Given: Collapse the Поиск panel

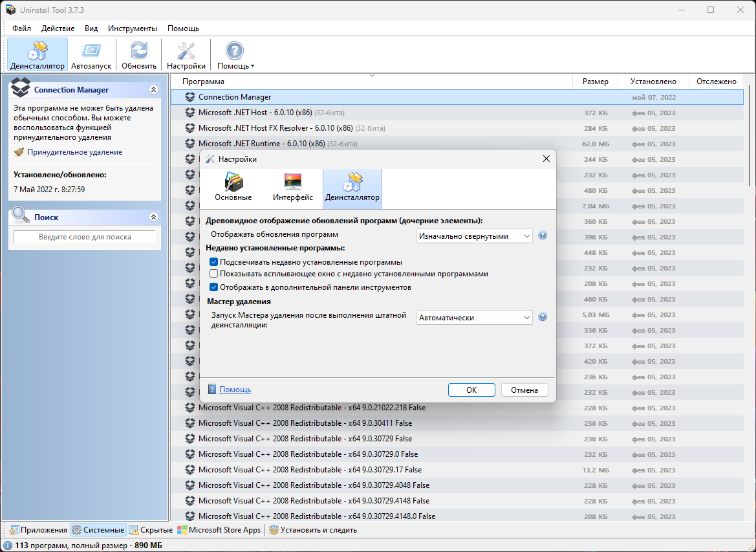Looking at the screenshot, I should [x=154, y=217].
